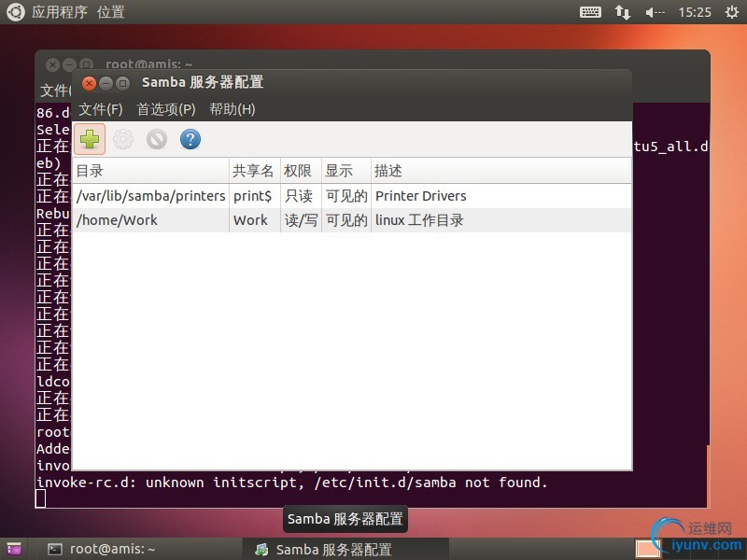Maximize the Samba 服务器配置 window
Viewport: 747px width, 560px height.
click(x=122, y=83)
